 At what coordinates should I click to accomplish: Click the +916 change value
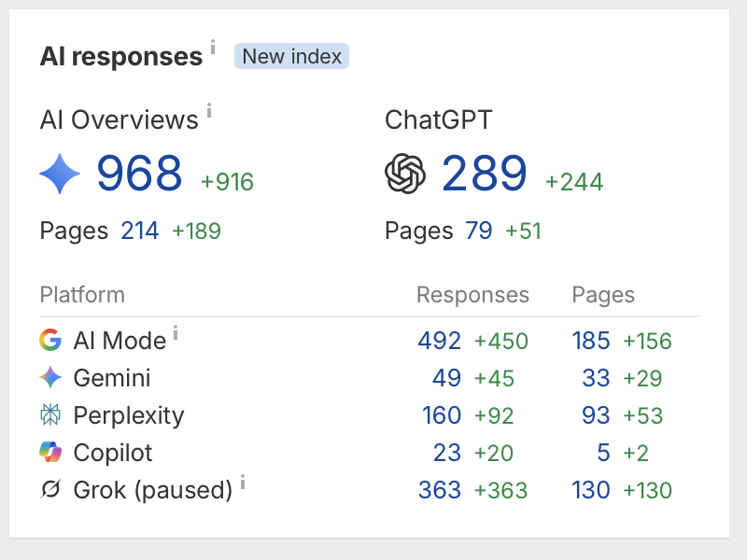[x=227, y=182]
